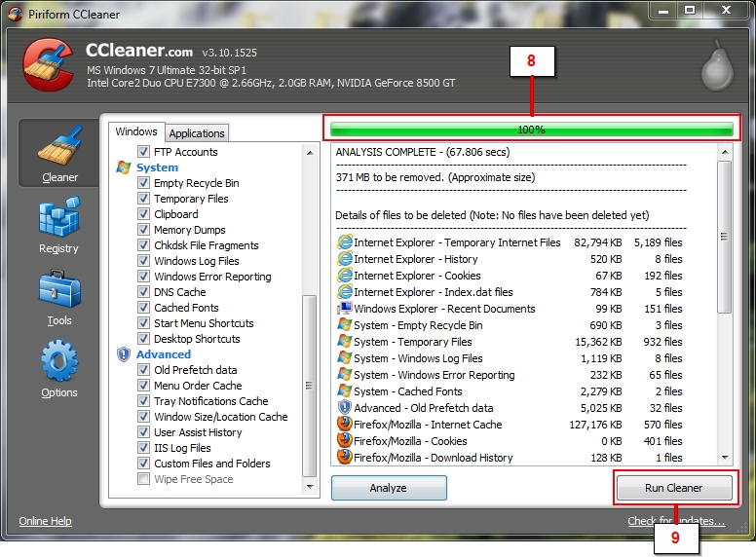Click the Firefox icon beside Firefox/Mozilla - Cookies
This screenshot has height=557, width=756.
[x=344, y=440]
